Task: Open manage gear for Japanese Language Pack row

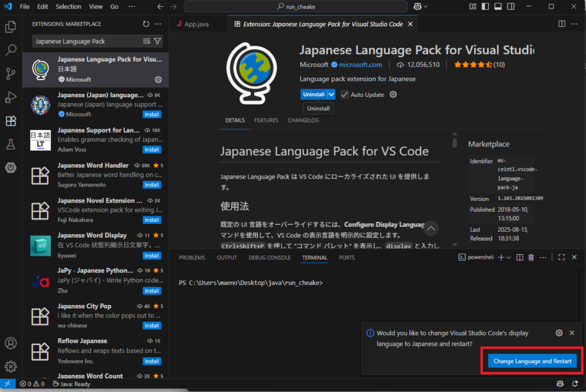Action: click(x=159, y=80)
